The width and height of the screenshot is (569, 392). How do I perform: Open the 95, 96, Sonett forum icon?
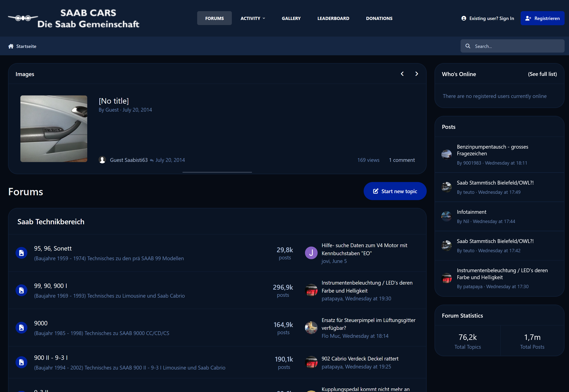(x=21, y=253)
